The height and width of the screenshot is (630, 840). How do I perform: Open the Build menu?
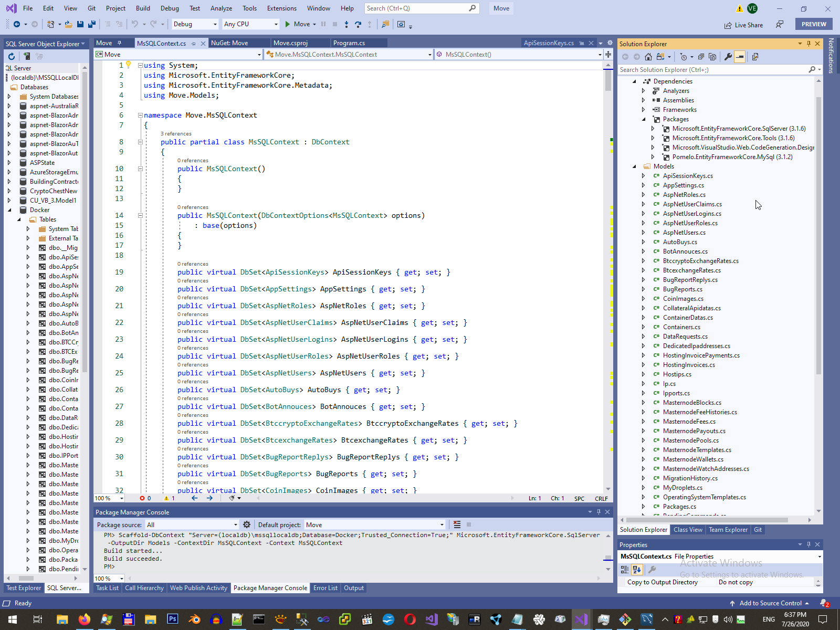coord(143,8)
